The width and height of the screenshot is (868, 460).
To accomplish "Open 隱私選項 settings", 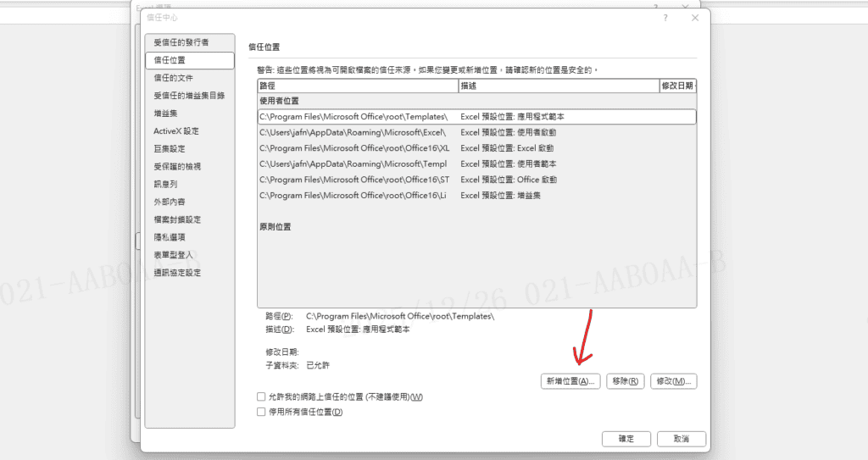I will coord(170,237).
